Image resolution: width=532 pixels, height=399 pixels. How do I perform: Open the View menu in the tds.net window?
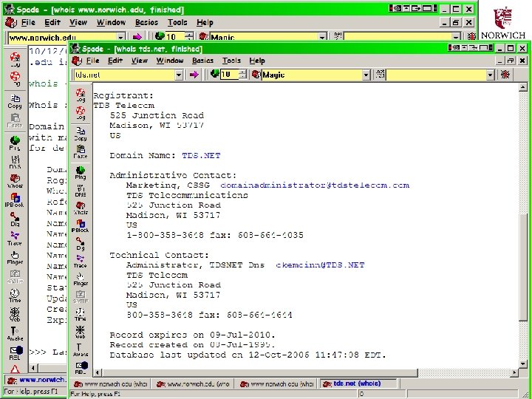click(140, 61)
